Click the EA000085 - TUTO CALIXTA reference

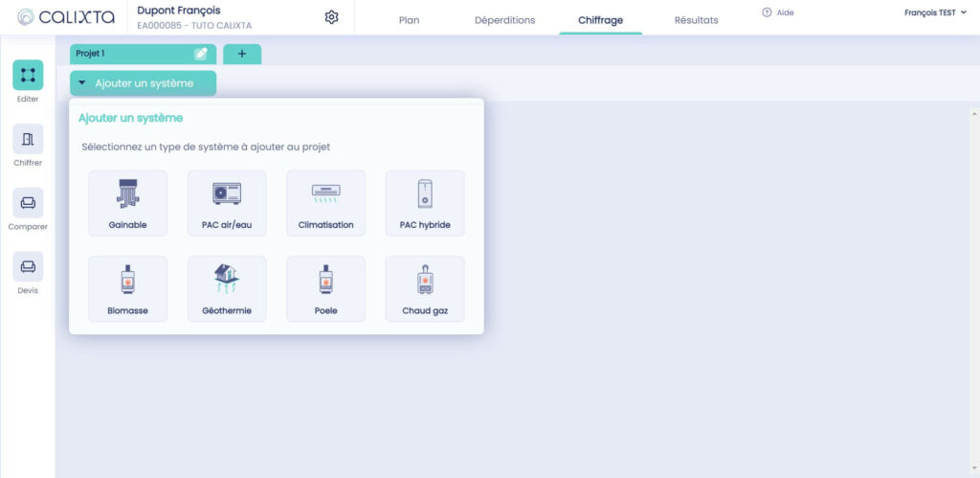[x=194, y=26]
